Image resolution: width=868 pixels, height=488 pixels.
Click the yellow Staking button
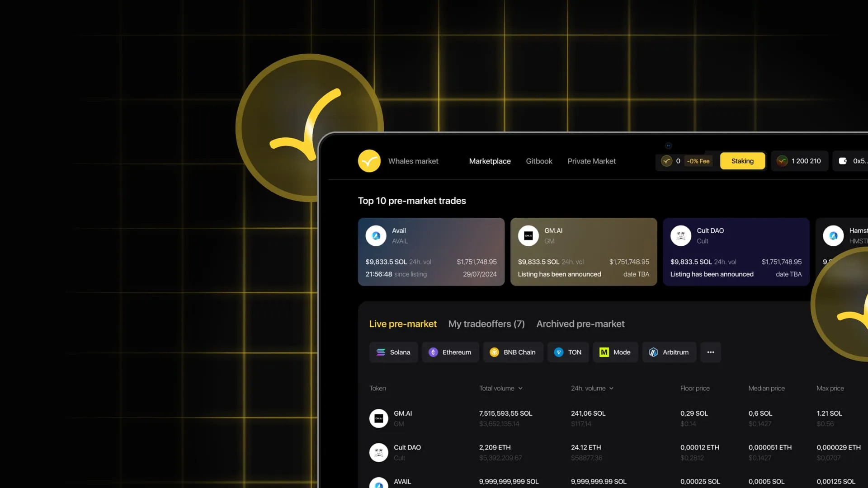tap(742, 161)
